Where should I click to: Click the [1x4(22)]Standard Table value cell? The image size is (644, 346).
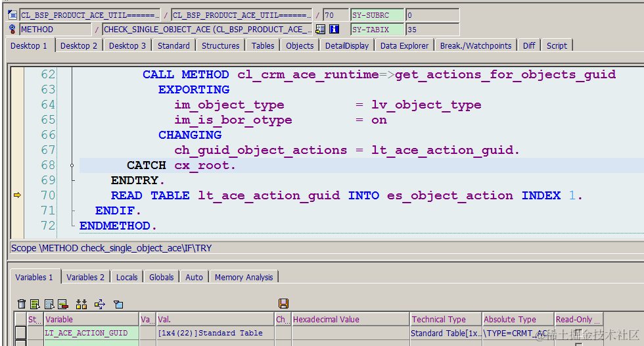[216, 333]
